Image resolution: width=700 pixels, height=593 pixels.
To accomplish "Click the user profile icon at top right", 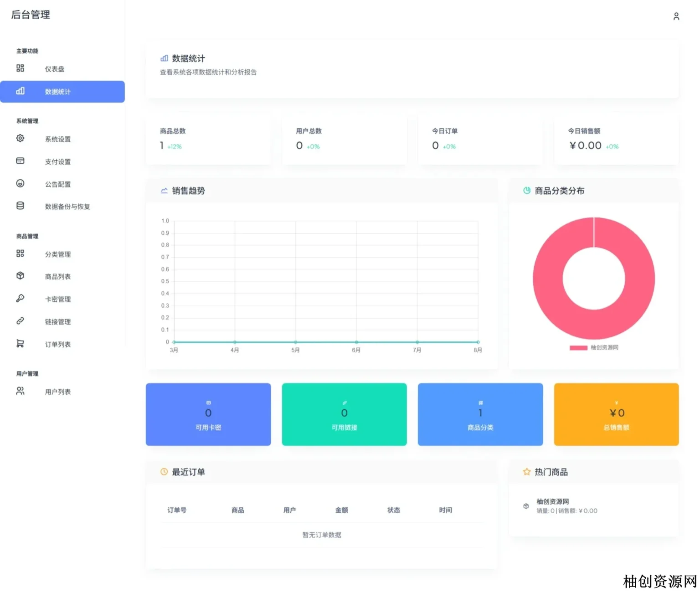I will tap(676, 16).
